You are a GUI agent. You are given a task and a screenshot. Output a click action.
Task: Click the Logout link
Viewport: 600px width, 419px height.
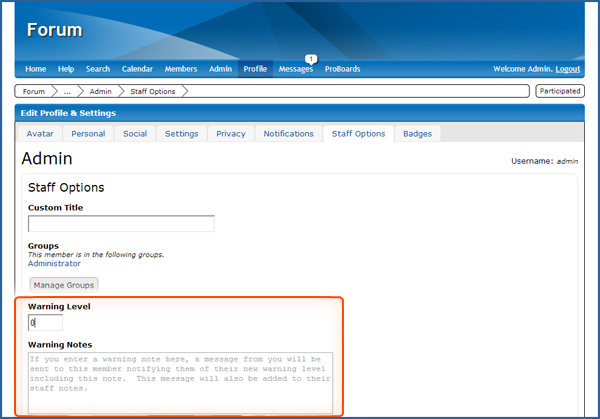(568, 69)
